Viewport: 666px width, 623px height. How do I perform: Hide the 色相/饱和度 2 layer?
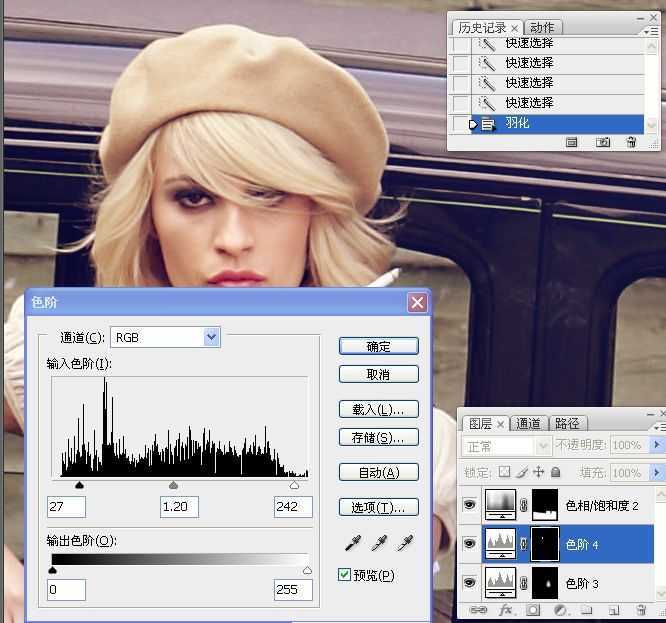pos(469,505)
